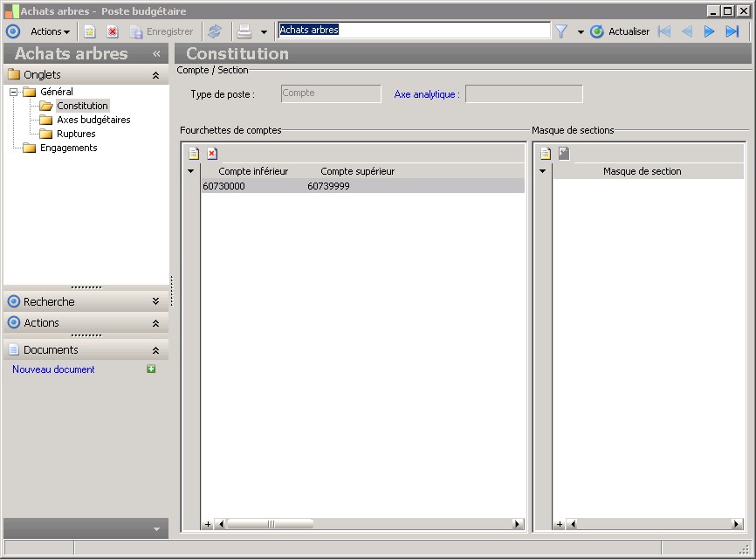Screen dimensions: 756x559
Task: Click the Actualiser button
Action: click(x=620, y=31)
